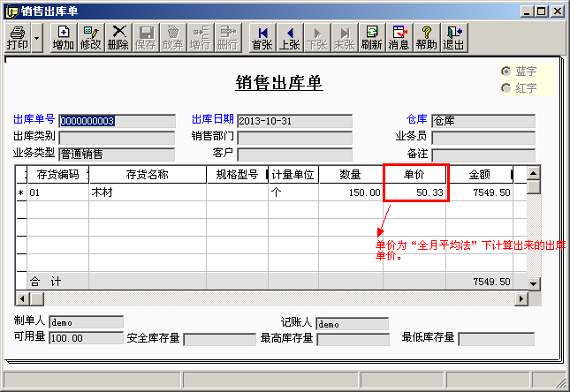
Task: Click the 规格型号 column header
Action: click(237, 175)
